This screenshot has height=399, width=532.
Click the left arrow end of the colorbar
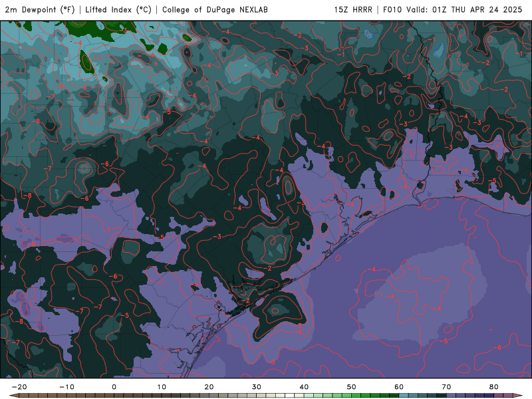pyautogui.click(x=13, y=396)
